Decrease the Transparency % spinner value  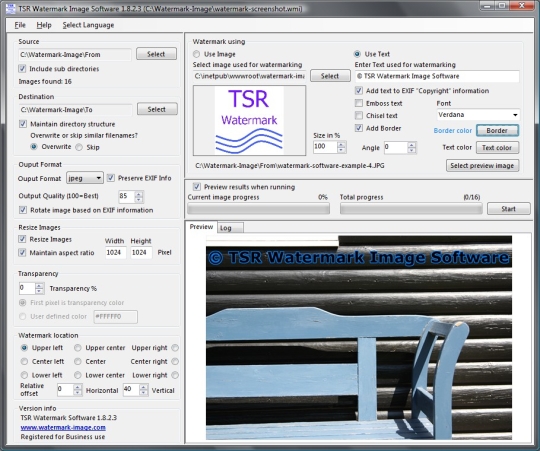(x=40, y=291)
